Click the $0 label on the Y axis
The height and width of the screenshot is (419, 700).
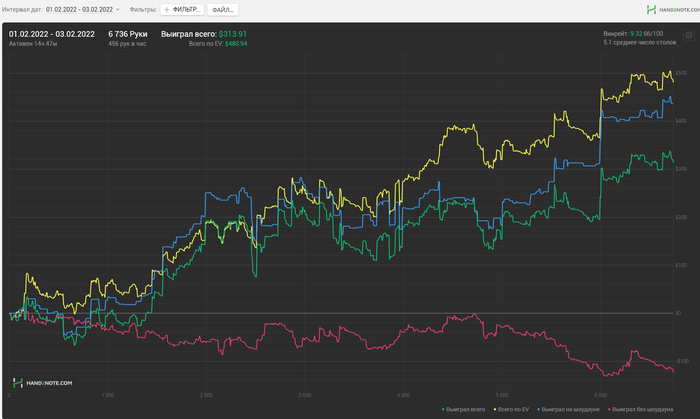tap(678, 313)
